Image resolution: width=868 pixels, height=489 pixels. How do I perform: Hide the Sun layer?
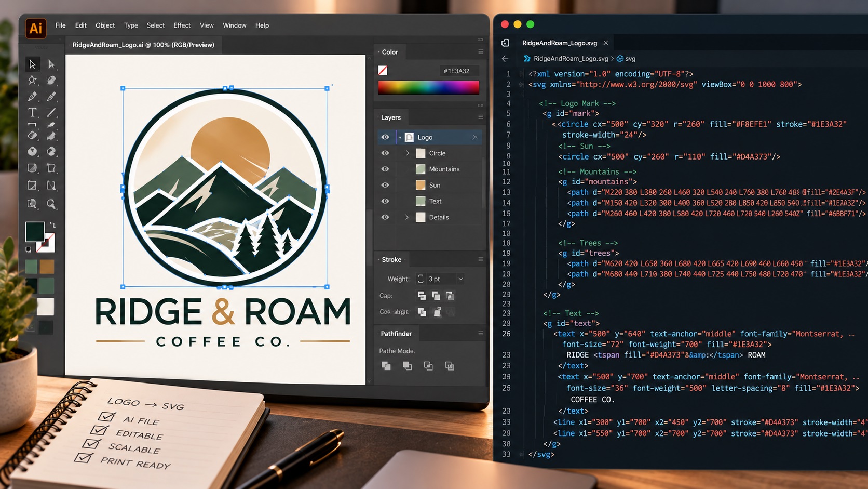click(385, 185)
